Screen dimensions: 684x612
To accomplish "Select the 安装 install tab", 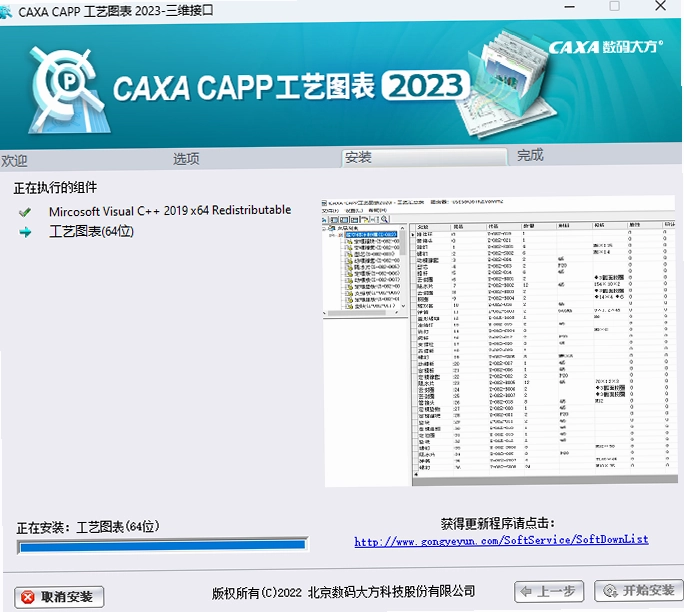I will pyautogui.click(x=424, y=157).
